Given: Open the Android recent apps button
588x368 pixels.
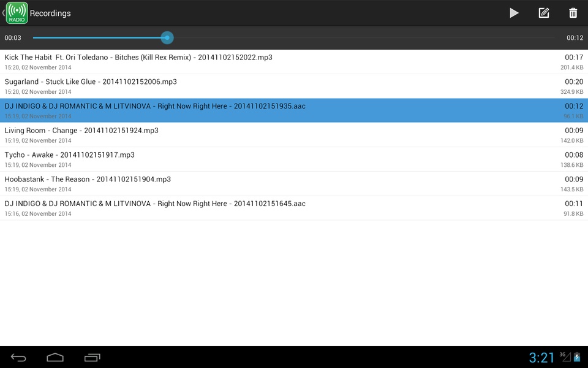Looking at the screenshot, I should (92, 358).
